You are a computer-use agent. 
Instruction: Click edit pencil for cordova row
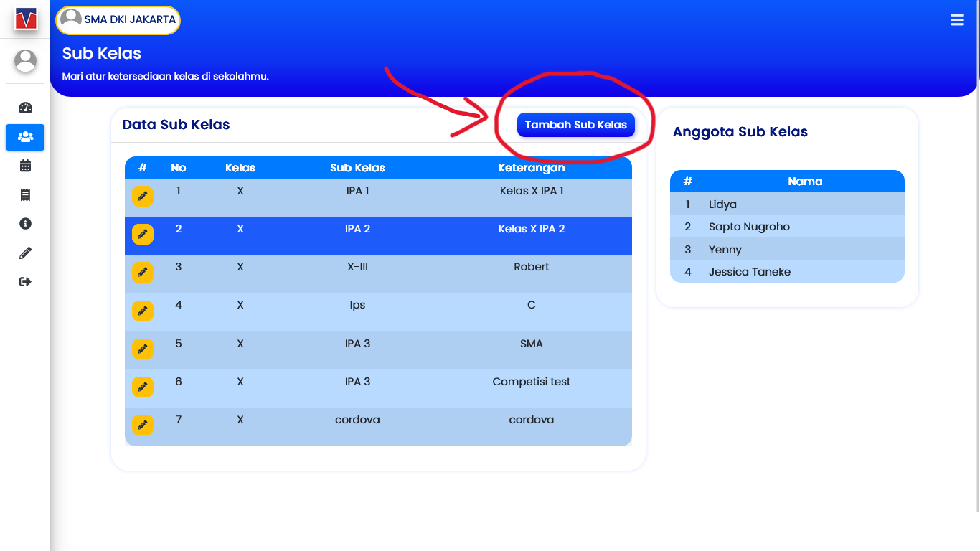point(142,425)
